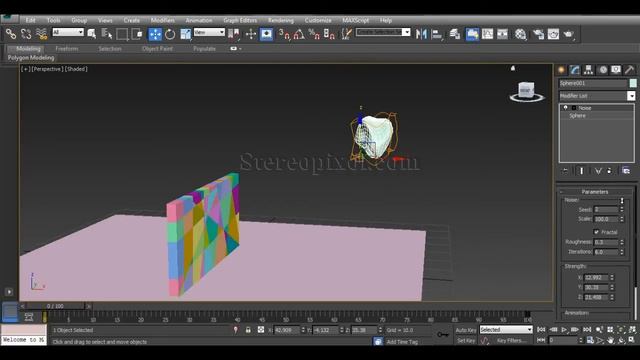Open the MAXScript menu
This screenshot has height=360, width=640.
click(356, 20)
